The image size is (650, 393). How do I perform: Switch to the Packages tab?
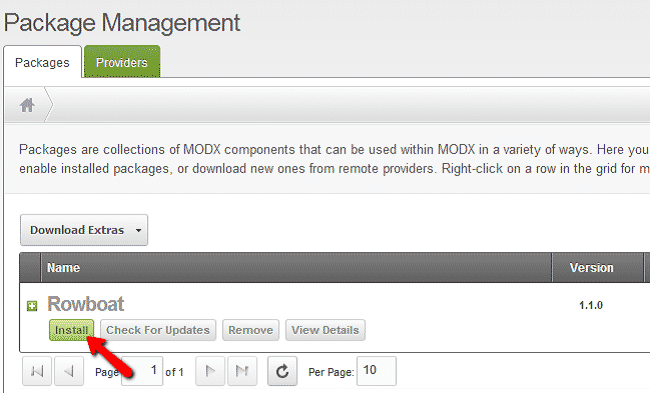pos(42,63)
